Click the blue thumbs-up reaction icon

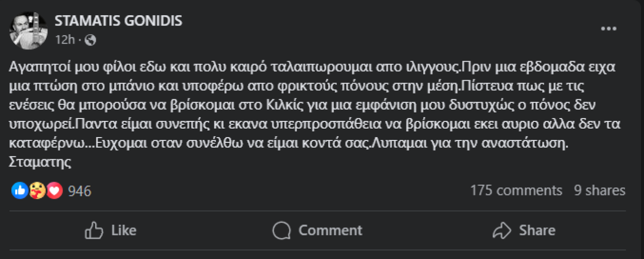(19, 191)
